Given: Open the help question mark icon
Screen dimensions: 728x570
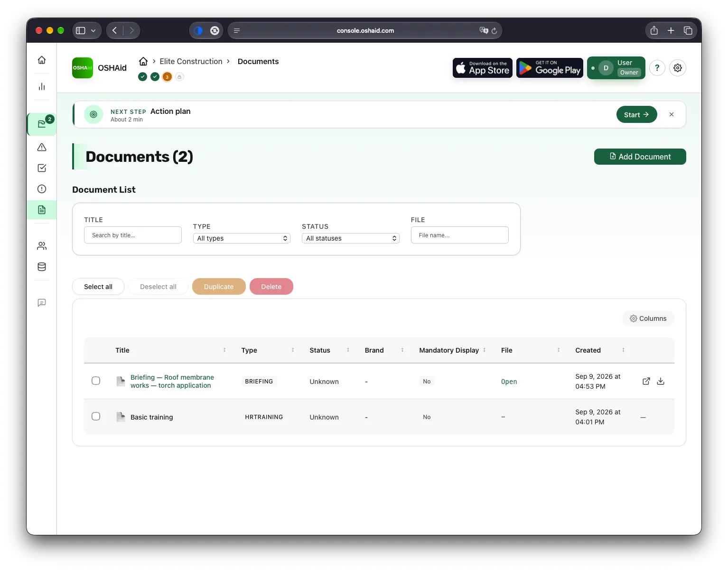Looking at the screenshot, I should (x=657, y=68).
